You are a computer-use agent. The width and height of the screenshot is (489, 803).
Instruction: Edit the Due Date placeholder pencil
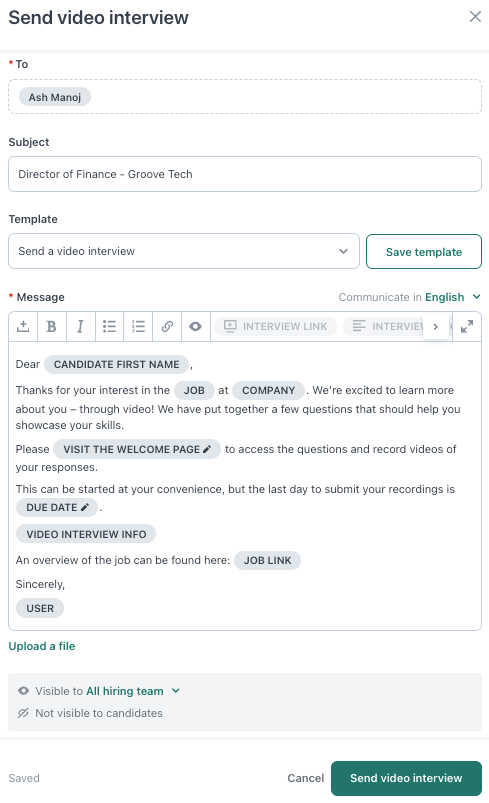coord(85,507)
